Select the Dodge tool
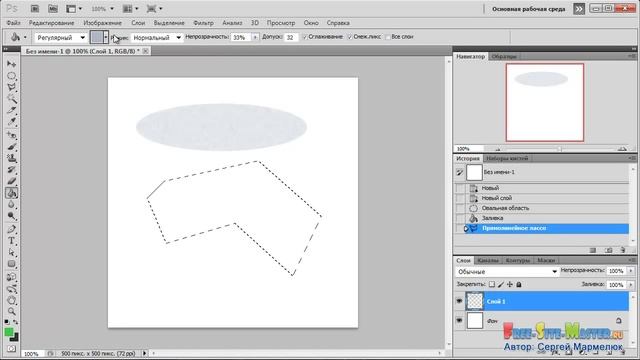 coord(11,216)
